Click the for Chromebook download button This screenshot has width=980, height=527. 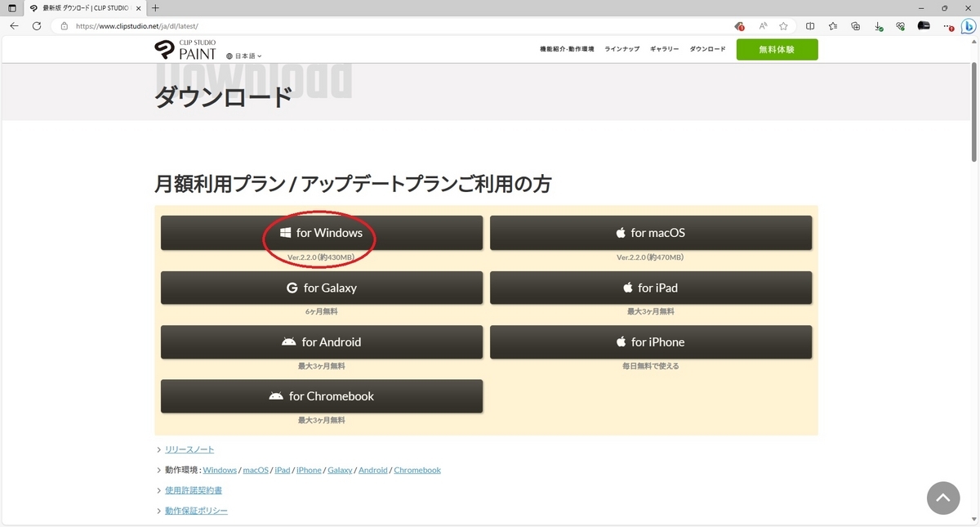(322, 395)
